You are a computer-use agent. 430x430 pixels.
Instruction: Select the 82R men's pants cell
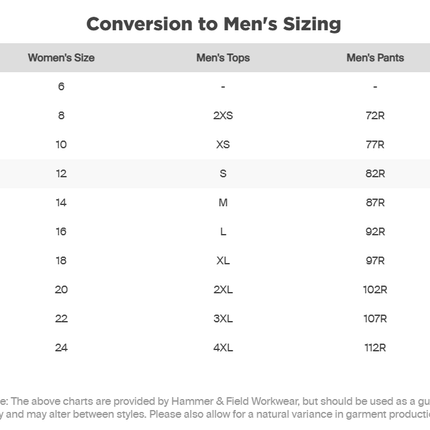click(375, 174)
